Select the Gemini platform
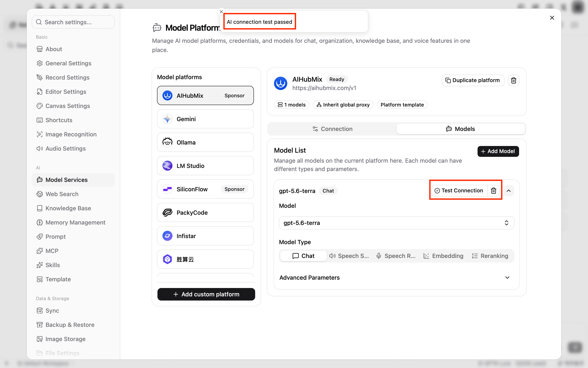This screenshot has height=368, width=588. [x=205, y=119]
